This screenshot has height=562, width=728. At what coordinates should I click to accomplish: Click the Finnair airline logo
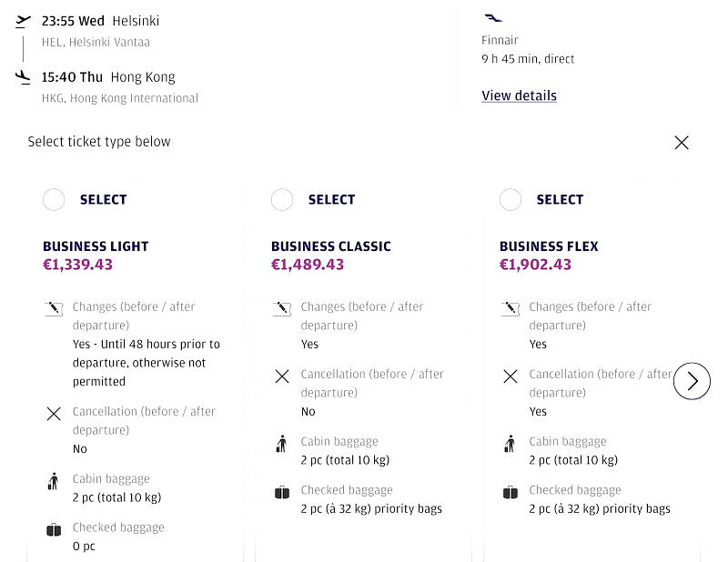492,15
